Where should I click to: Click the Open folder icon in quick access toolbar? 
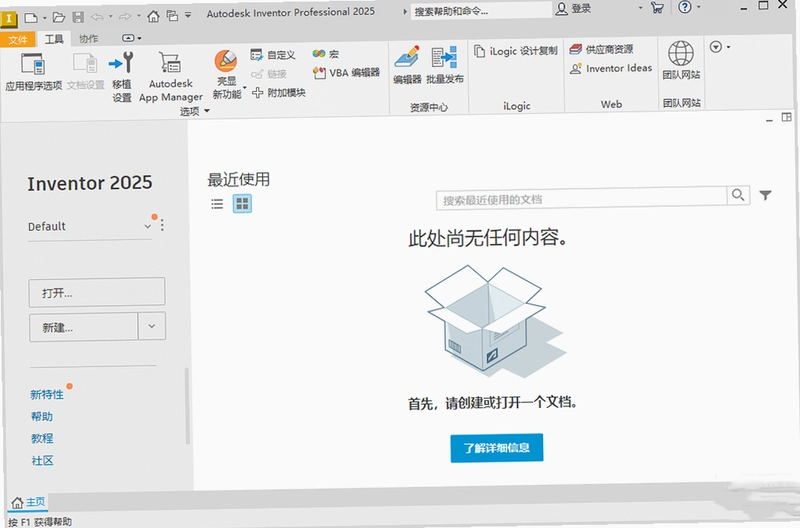point(59,17)
